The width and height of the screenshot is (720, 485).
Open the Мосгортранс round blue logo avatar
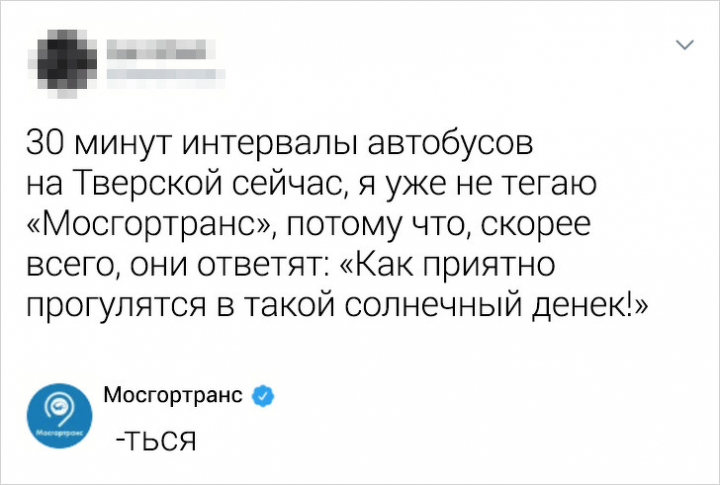coord(59,416)
